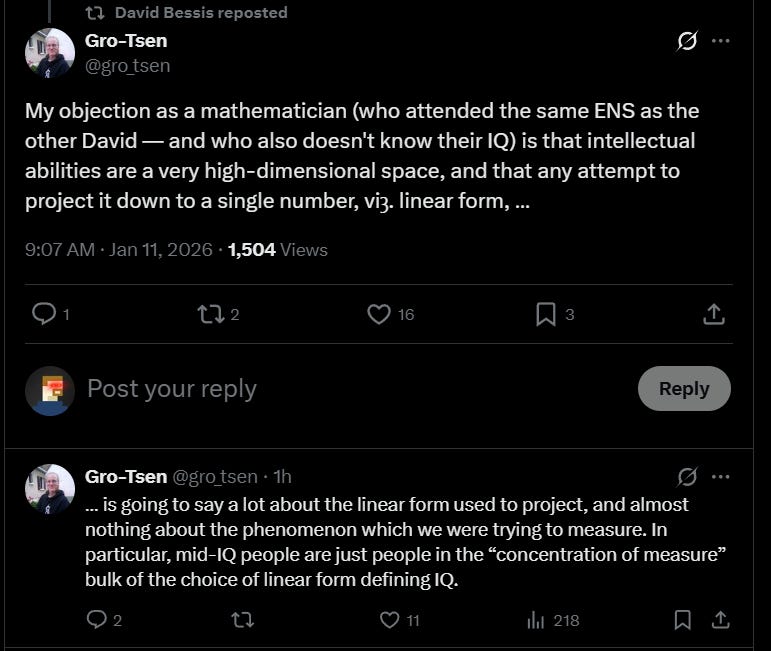Viewport: 771px width, 651px height.
Task: Reply to the second post thread
Action: coord(97,620)
